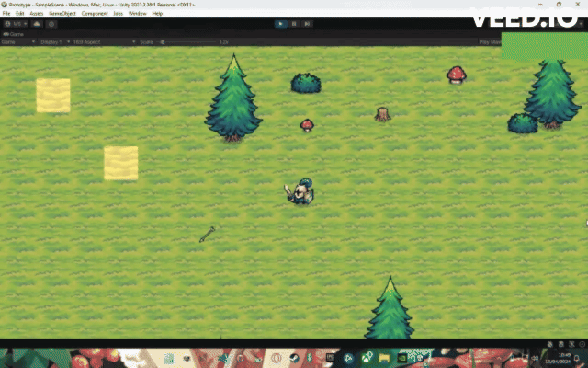Select the Game tab
The width and height of the screenshot is (588, 368).
click(14, 34)
